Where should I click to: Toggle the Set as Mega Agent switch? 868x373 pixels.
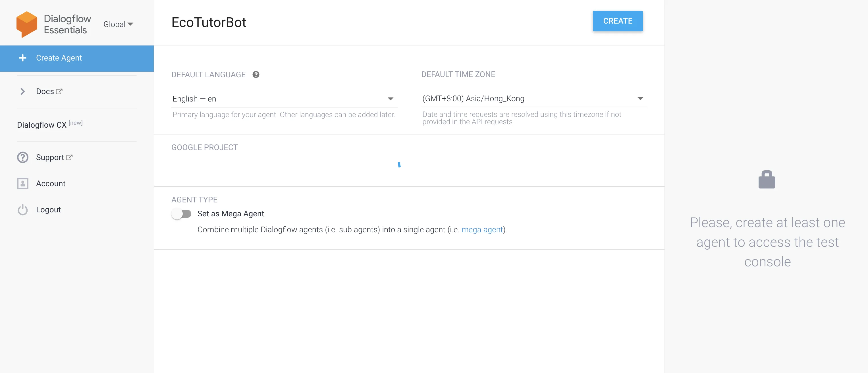[x=181, y=214]
